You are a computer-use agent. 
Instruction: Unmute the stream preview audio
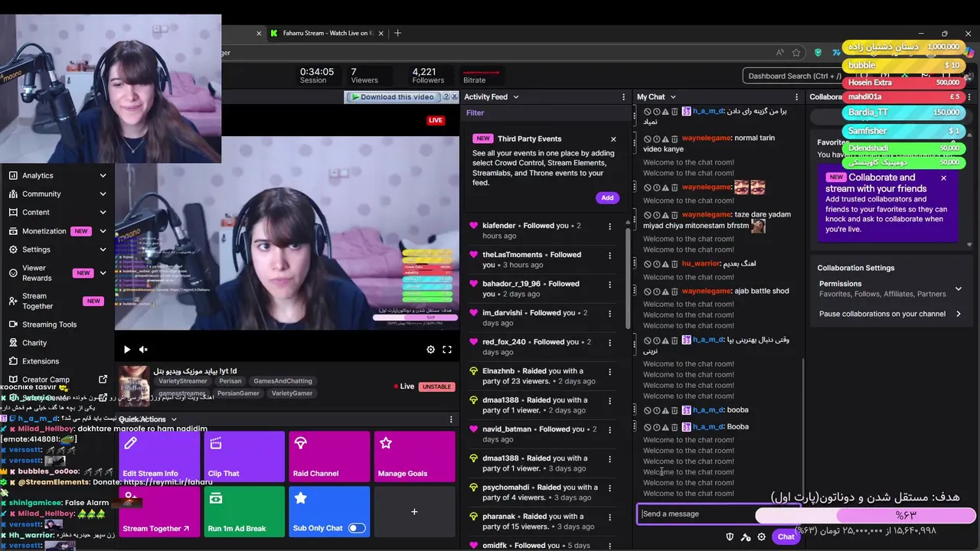tap(143, 350)
